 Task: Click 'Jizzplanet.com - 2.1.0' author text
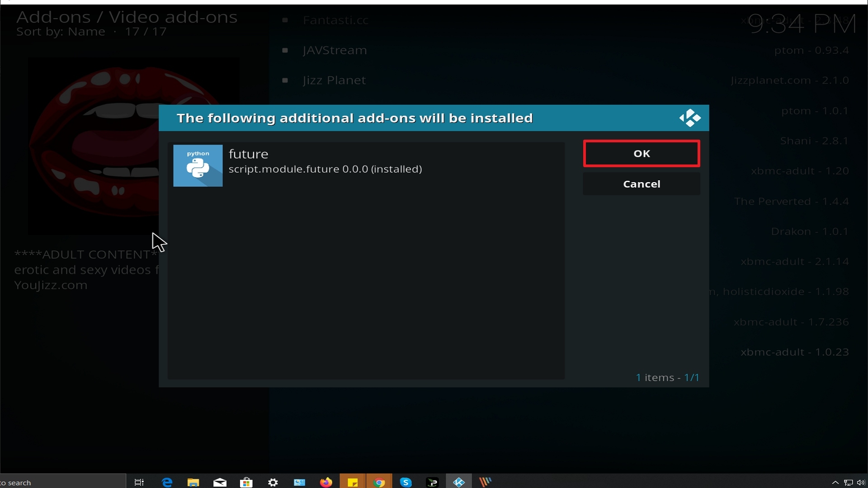pos(790,80)
